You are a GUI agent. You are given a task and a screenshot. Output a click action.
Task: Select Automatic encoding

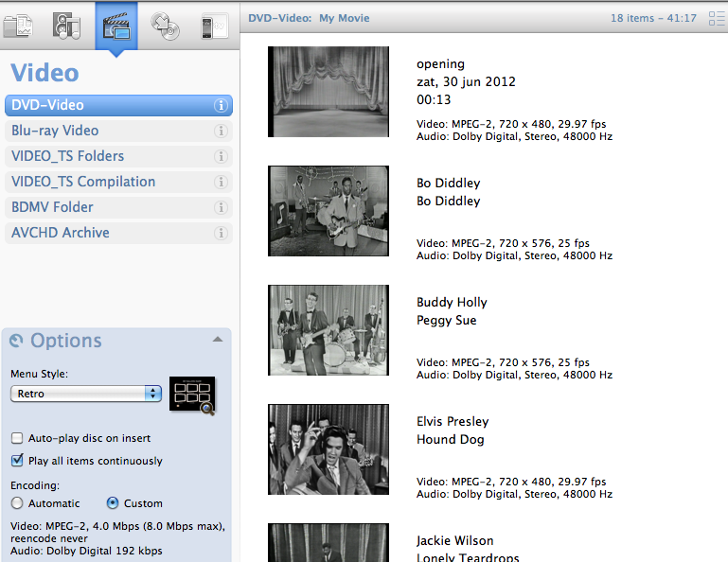(17, 503)
